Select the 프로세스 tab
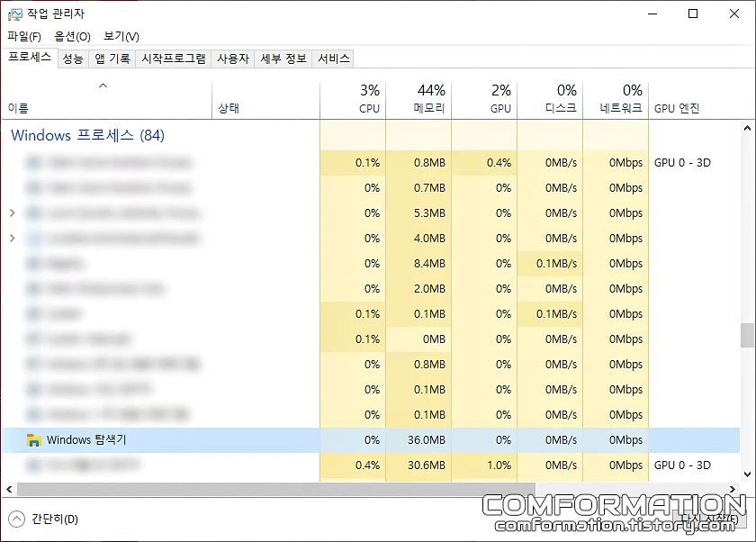The width and height of the screenshot is (756, 542). click(30, 58)
